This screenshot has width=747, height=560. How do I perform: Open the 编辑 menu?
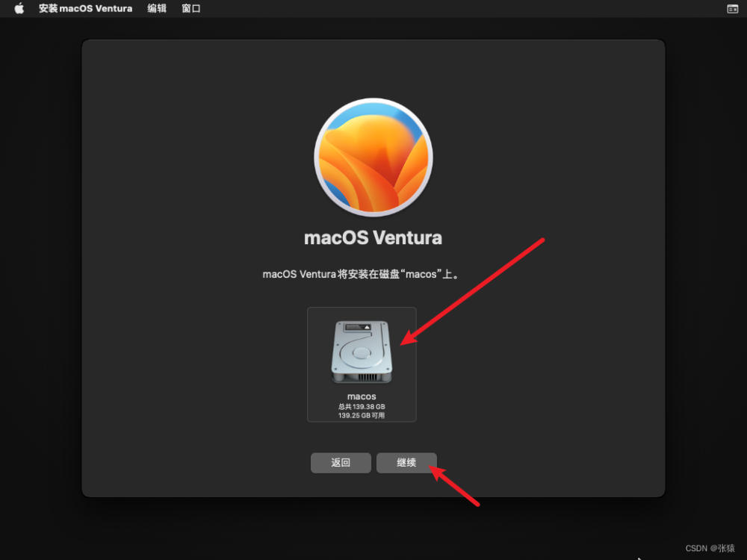point(157,8)
